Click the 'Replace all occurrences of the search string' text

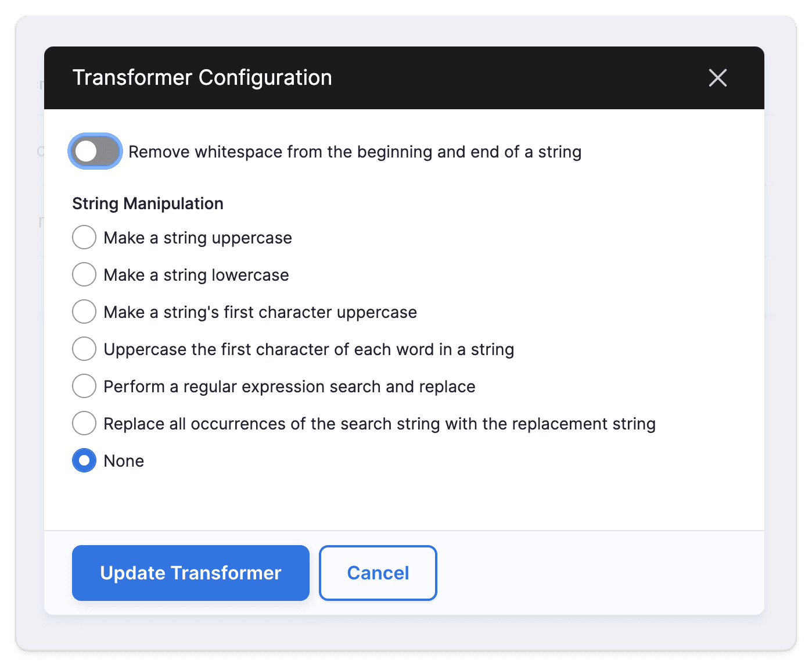pos(379,424)
